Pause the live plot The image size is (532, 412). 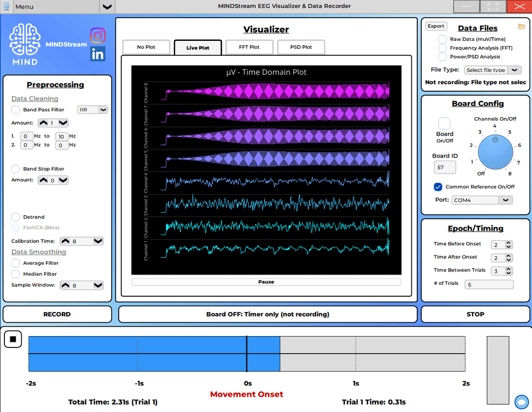click(266, 282)
